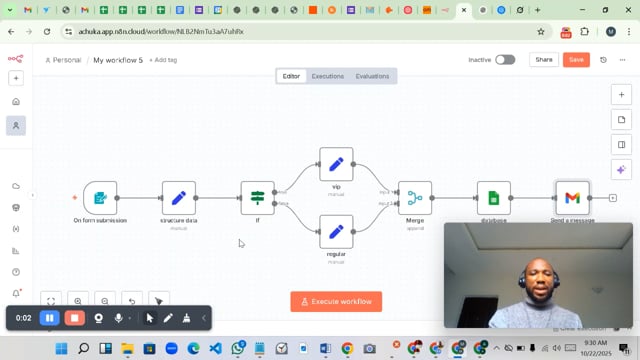Open the structure data edit node
The image size is (640, 360).
point(179,198)
